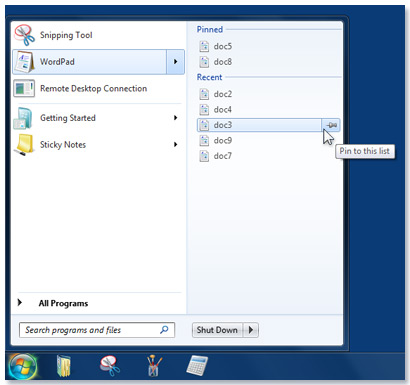410x385 pixels.
Task: Click the doc7 document icon
Action: tap(204, 156)
